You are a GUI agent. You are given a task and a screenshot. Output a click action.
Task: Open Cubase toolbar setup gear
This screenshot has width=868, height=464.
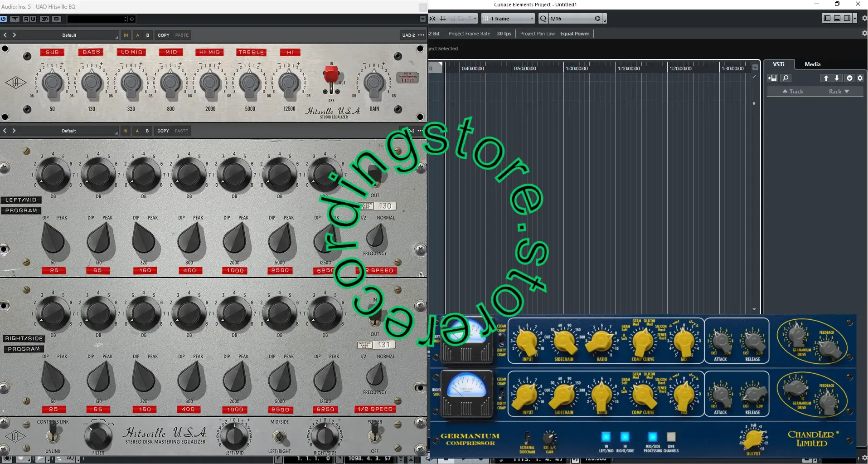(x=864, y=18)
